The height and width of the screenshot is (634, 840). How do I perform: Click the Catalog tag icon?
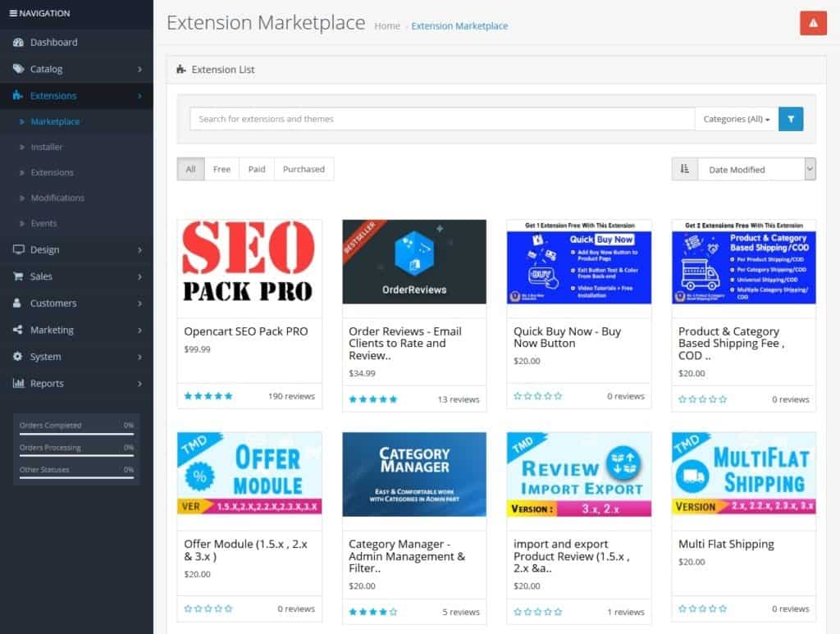click(x=18, y=69)
